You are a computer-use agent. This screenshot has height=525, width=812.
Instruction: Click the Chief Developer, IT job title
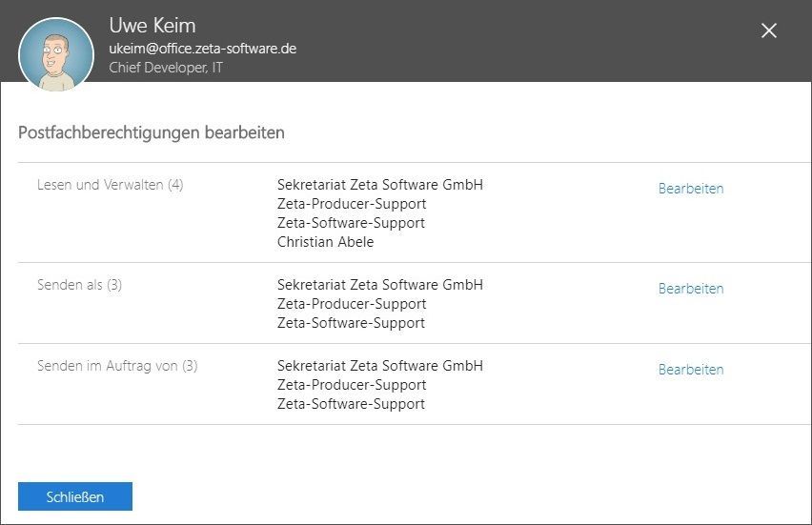(x=166, y=68)
